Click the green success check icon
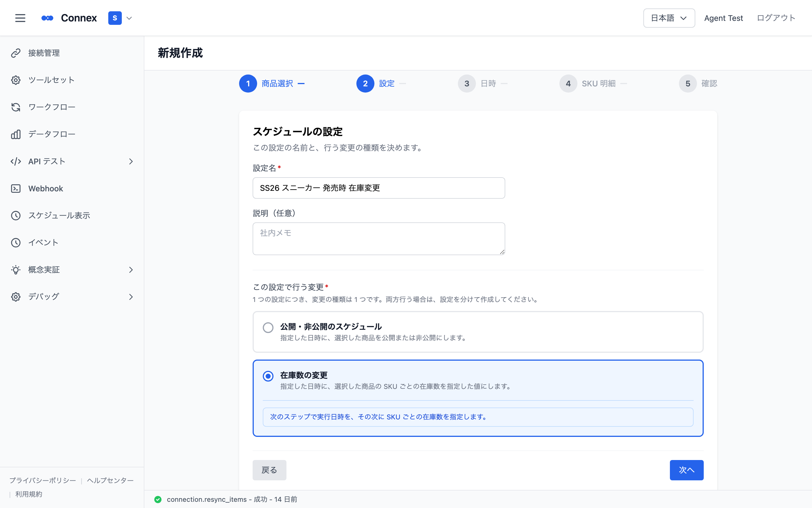The height and width of the screenshot is (508, 812). pyautogui.click(x=158, y=500)
